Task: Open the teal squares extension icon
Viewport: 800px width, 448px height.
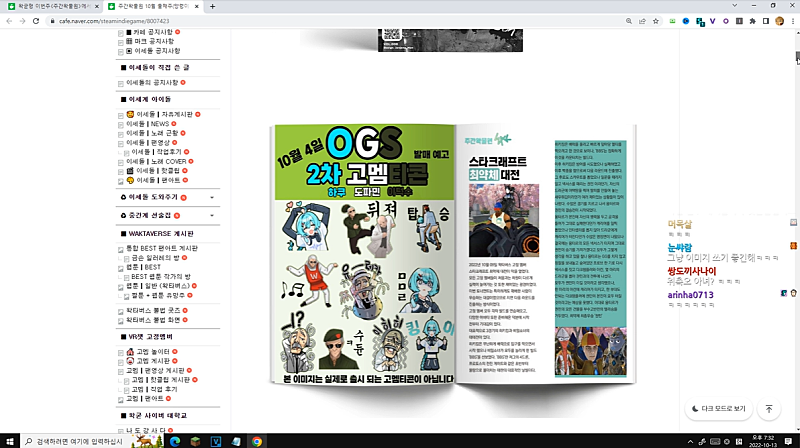Action: (700, 21)
